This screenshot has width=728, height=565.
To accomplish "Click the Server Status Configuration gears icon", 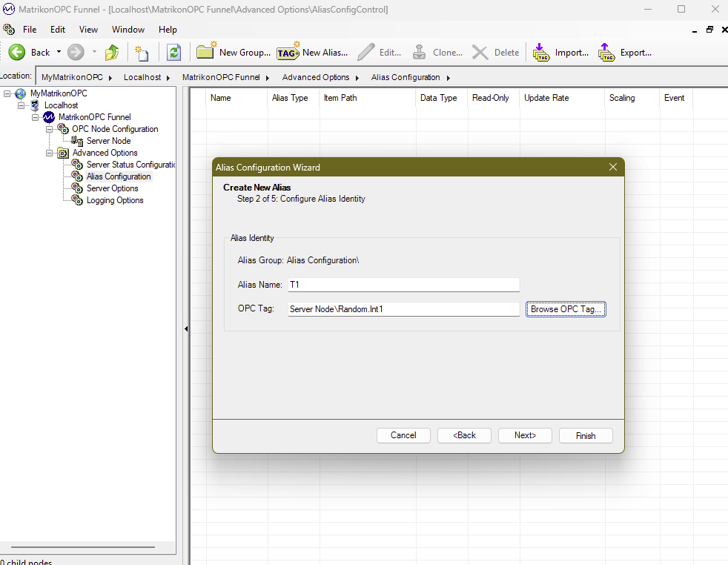I will coord(77,165).
